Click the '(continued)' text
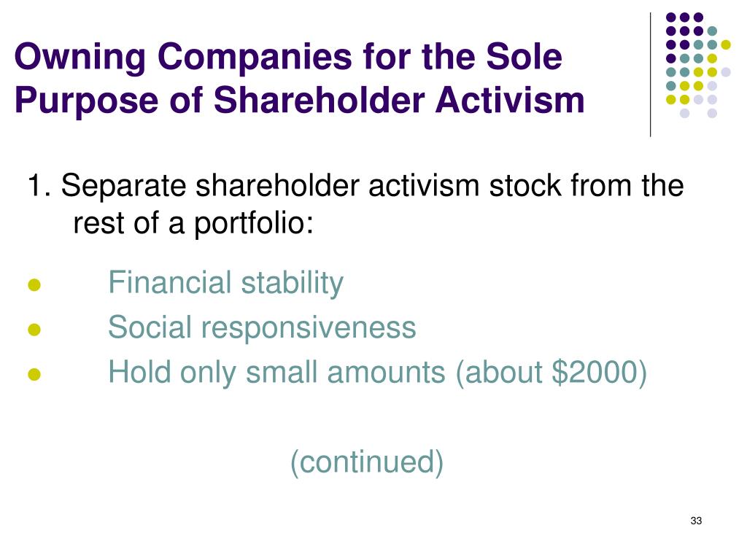Viewport: 747px width, 560px height. point(367,462)
